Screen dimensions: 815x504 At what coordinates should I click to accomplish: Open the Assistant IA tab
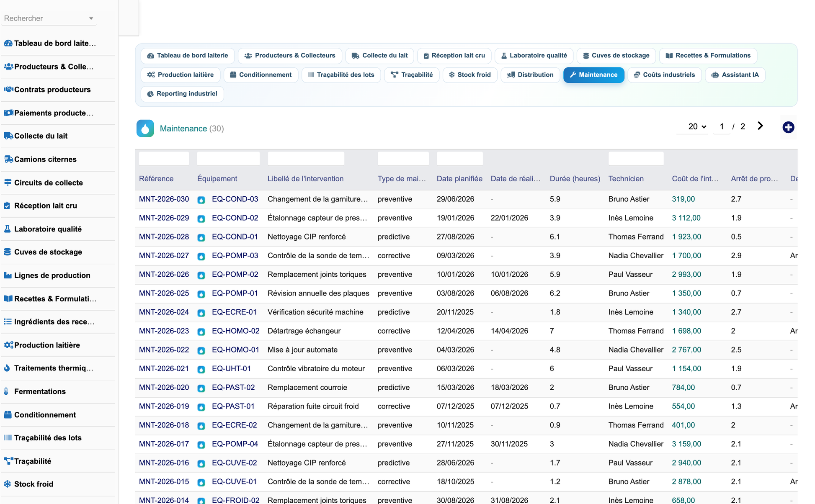click(735, 75)
